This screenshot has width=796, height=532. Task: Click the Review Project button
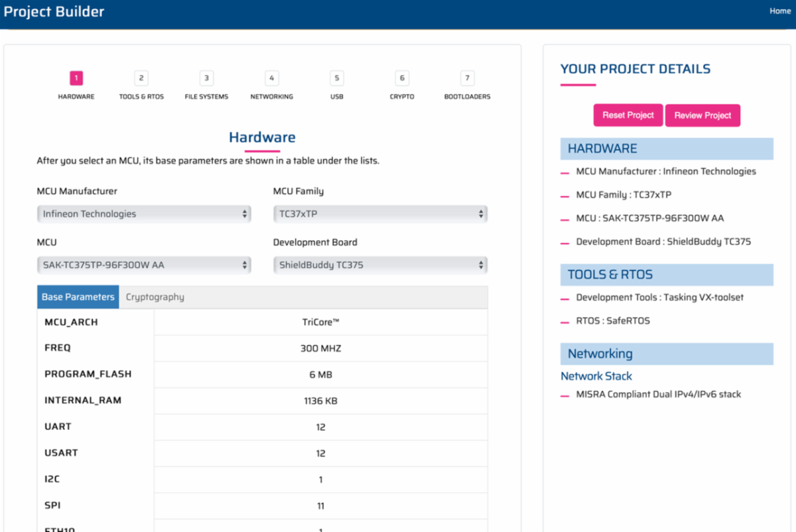point(702,115)
